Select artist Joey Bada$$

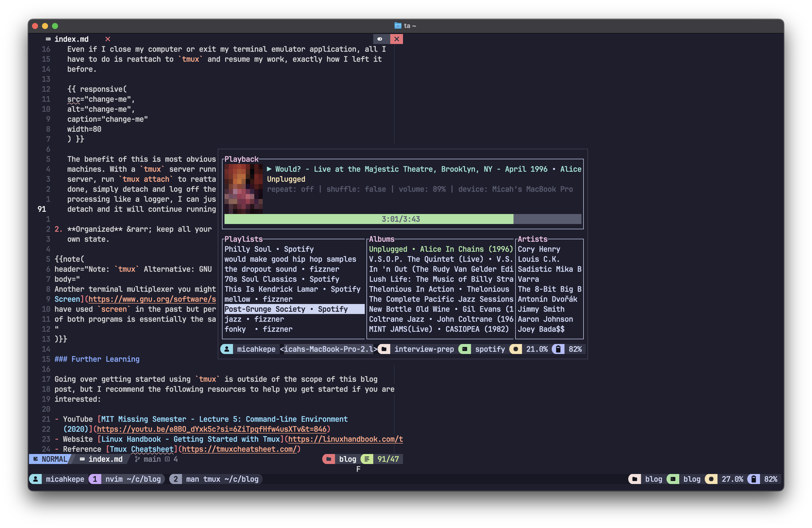click(x=541, y=329)
